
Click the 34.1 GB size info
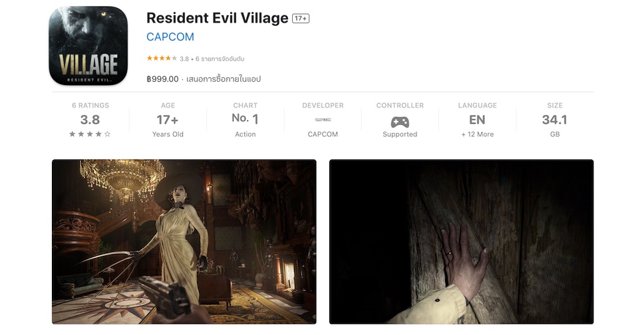(555, 120)
